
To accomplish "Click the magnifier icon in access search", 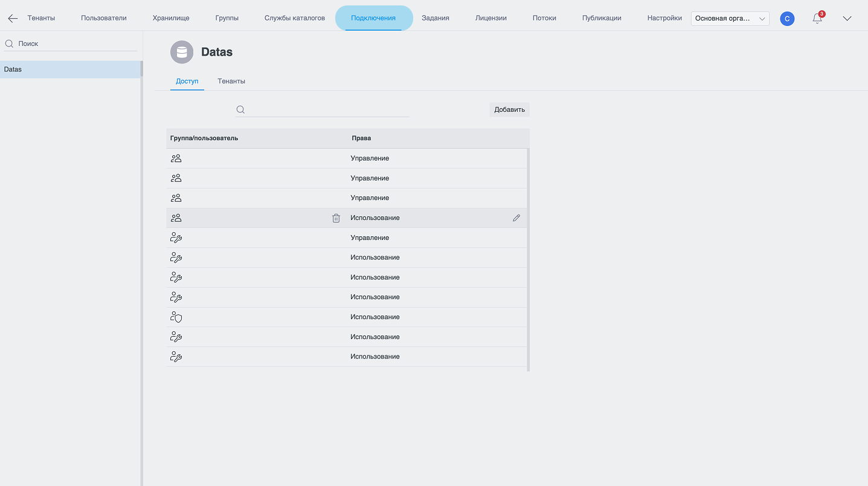I will coord(240,109).
